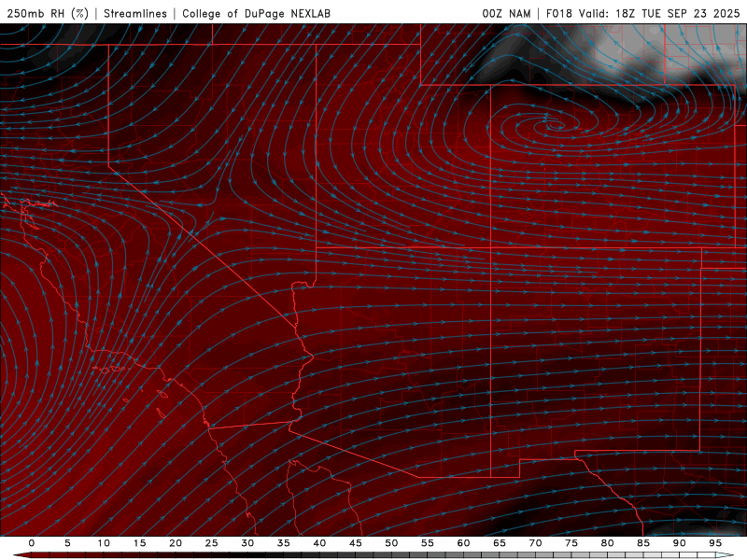Click the colorbar label '40'
The height and width of the screenshot is (560, 747).
pyautogui.click(x=319, y=543)
